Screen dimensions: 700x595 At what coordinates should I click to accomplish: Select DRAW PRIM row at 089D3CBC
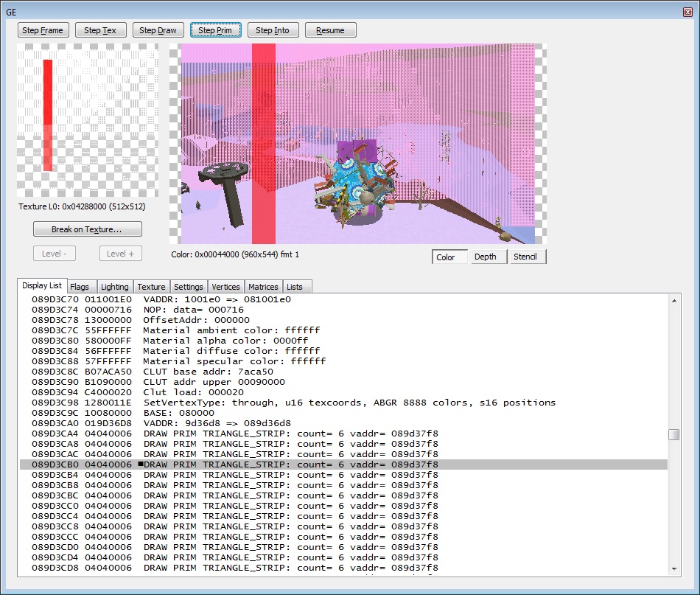pyautogui.click(x=344, y=495)
